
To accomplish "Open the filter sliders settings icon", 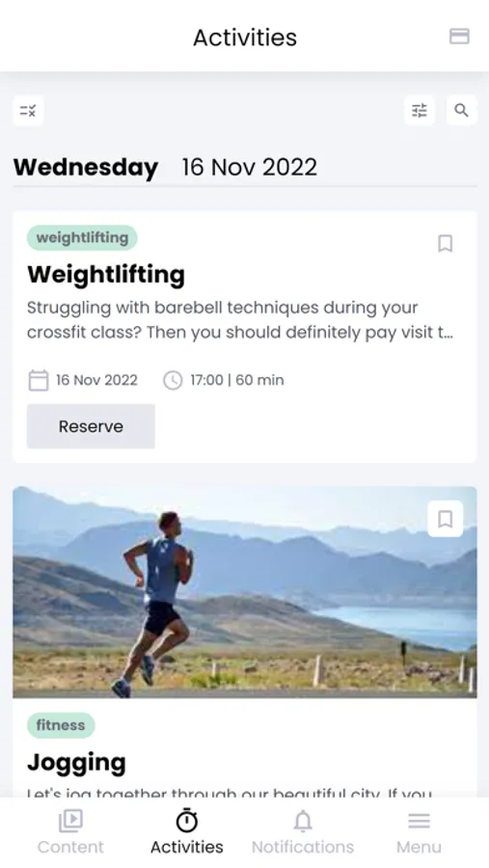I will tap(420, 111).
